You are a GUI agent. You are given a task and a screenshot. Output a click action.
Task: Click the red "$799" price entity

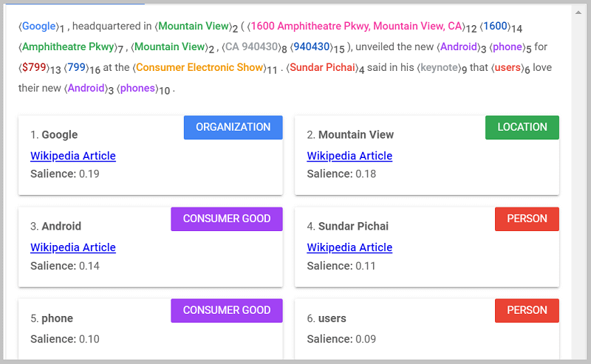tap(34, 68)
